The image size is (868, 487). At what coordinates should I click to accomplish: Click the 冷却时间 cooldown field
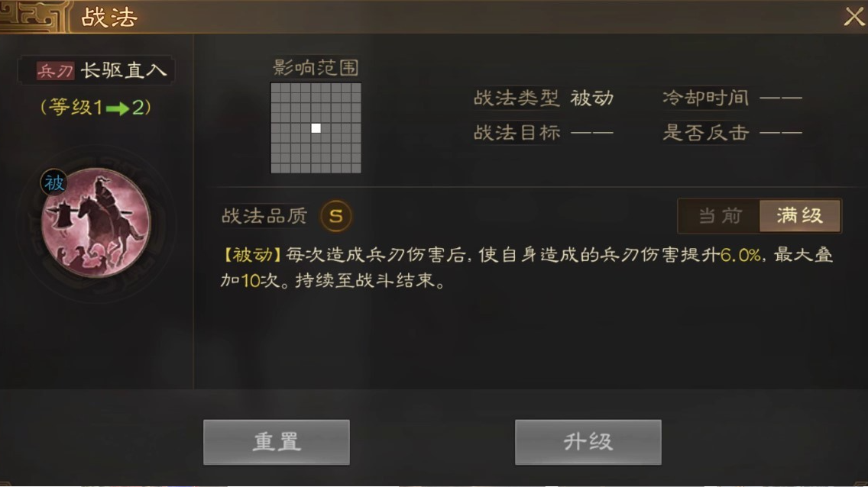point(732,98)
